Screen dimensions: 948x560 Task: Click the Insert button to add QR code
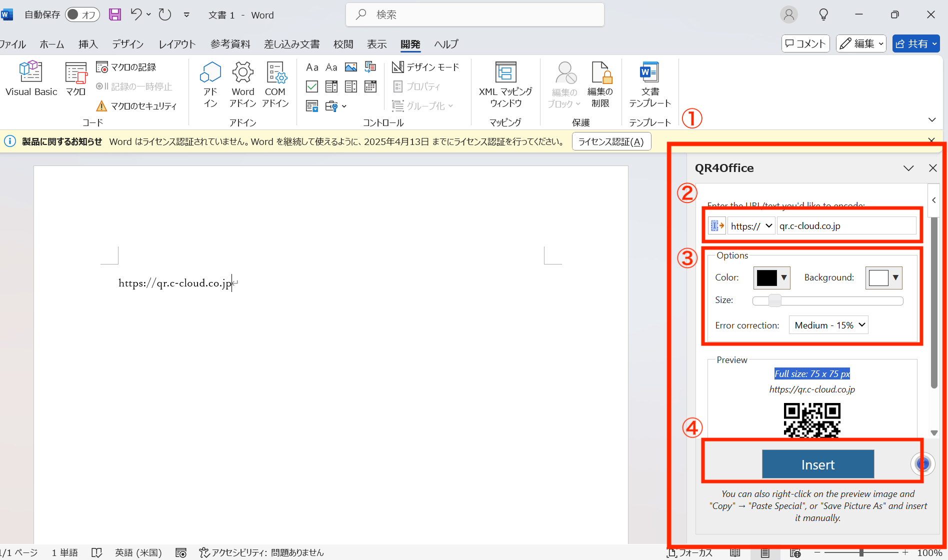click(x=818, y=464)
